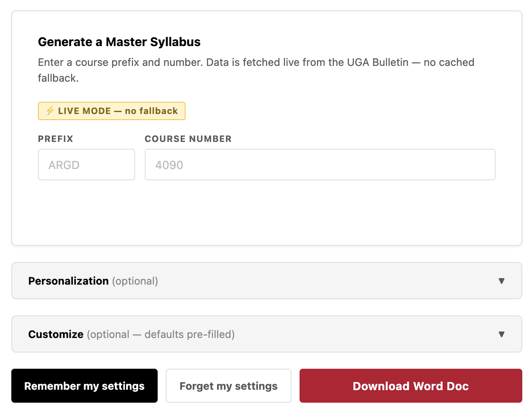
Task: Click the ARGD placeholder text
Action: [64, 165]
